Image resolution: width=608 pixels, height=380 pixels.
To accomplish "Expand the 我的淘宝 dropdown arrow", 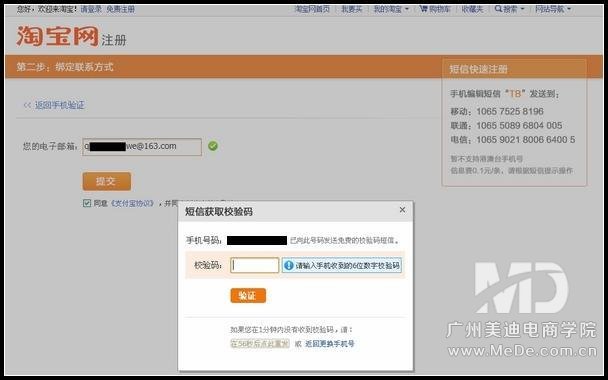I will coord(406,9).
